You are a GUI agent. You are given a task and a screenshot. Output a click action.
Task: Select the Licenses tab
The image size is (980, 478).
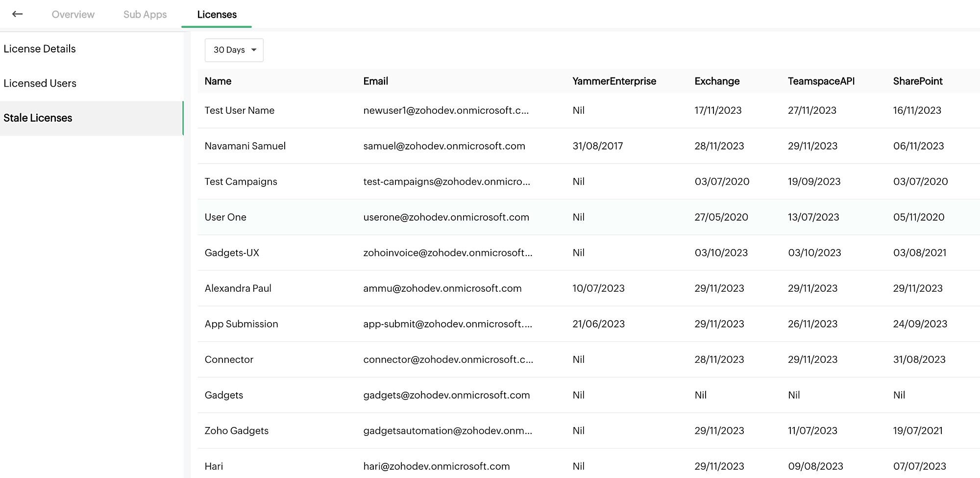click(x=217, y=15)
